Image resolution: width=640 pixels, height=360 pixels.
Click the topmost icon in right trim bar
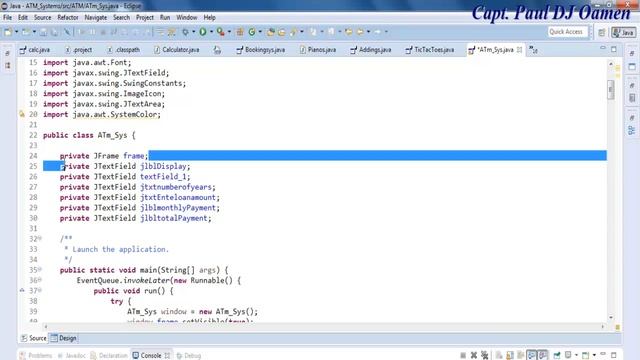click(x=632, y=53)
